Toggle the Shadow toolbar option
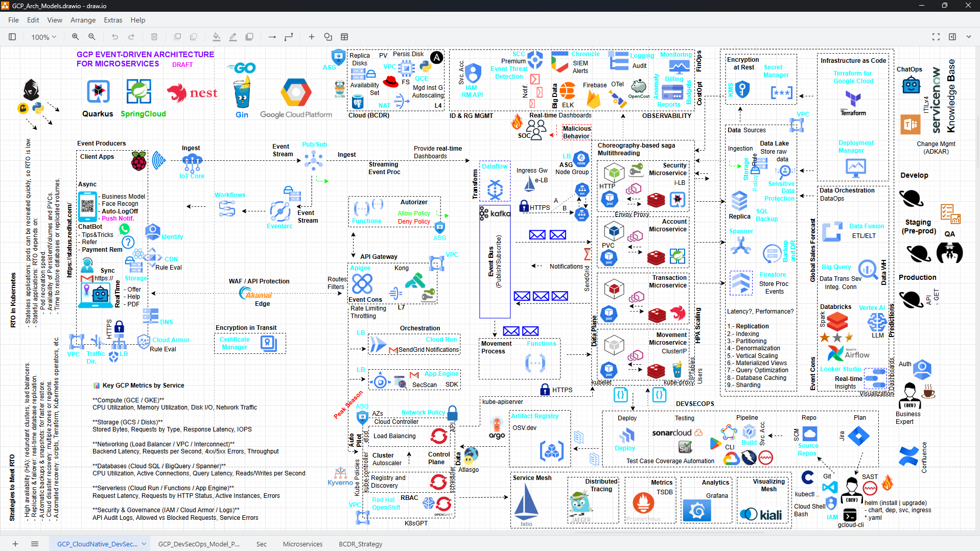 [x=249, y=37]
